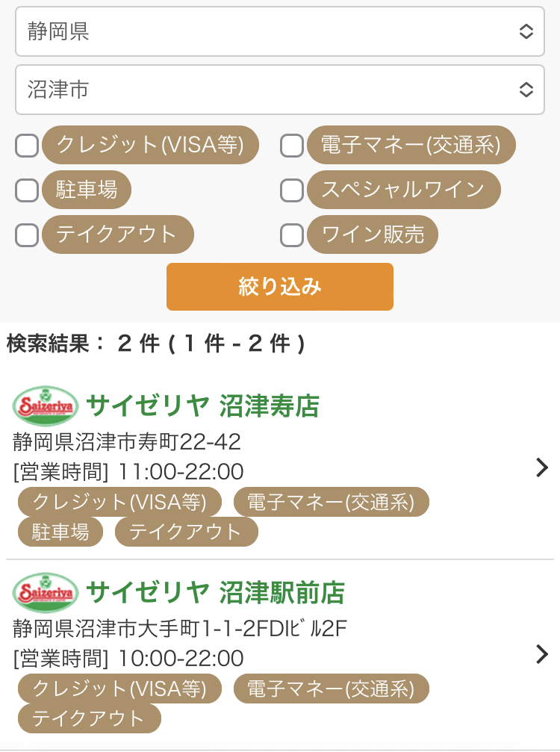Click テイクアウト tag under 沼津駅前店
This screenshot has width=560, height=752.
[x=89, y=718]
